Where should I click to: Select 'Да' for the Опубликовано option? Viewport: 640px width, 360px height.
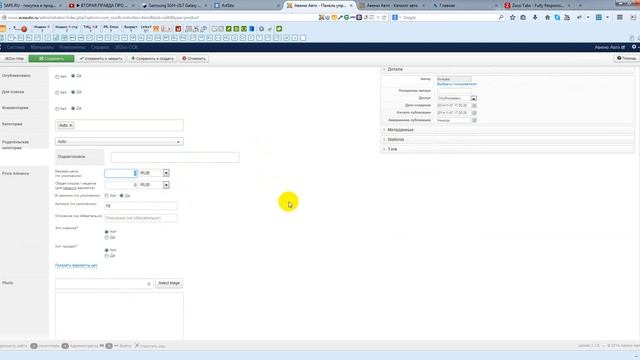click(73, 76)
